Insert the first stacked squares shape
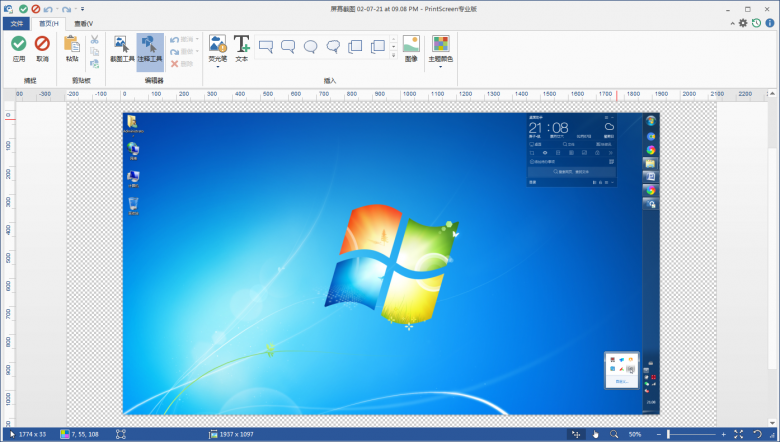 tap(355, 47)
